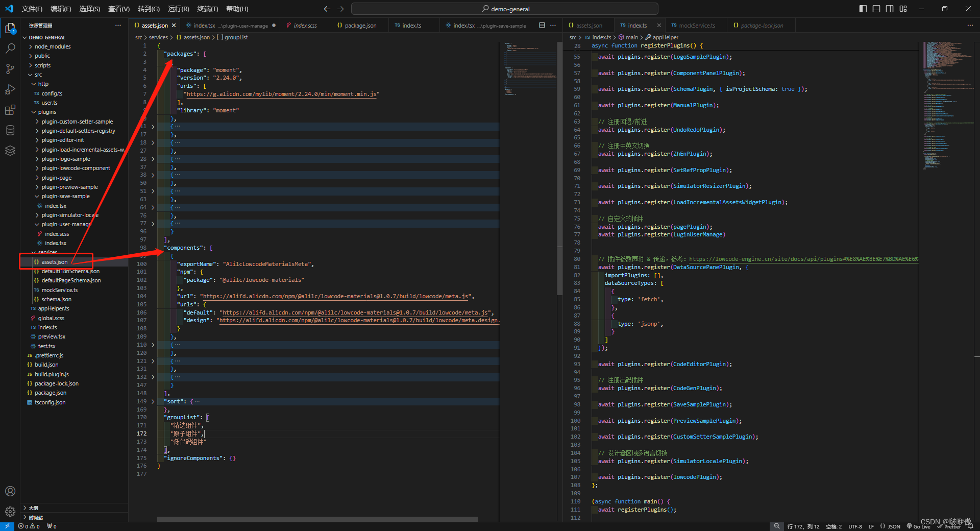
Task: Expand folded block at line 110
Action: (153, 345)
